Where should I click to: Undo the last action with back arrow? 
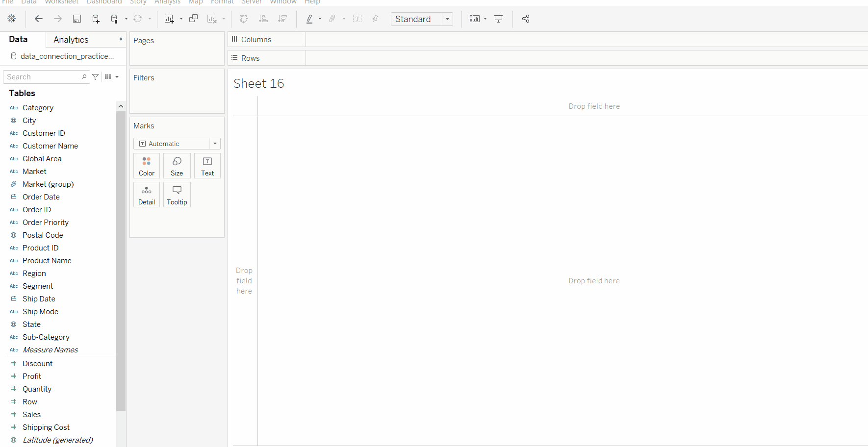pos(38,19)
